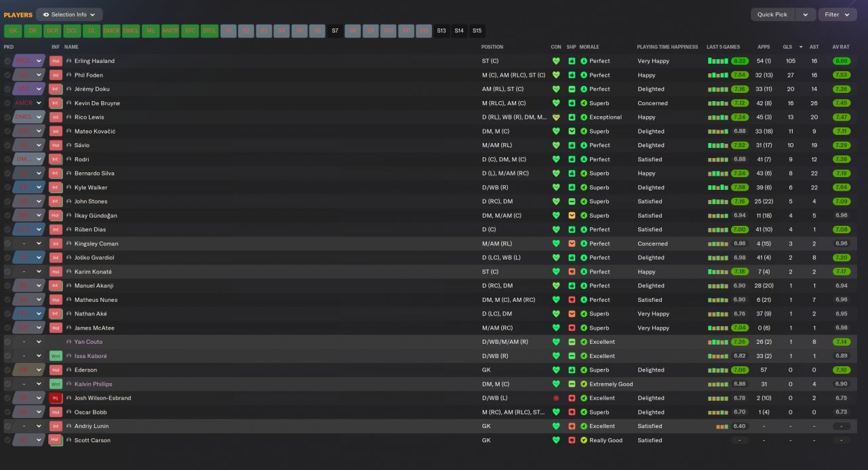The height and width of the screenshot is (470, 868).
Task: Open the Filter dropdown
Action: [837, 14]
